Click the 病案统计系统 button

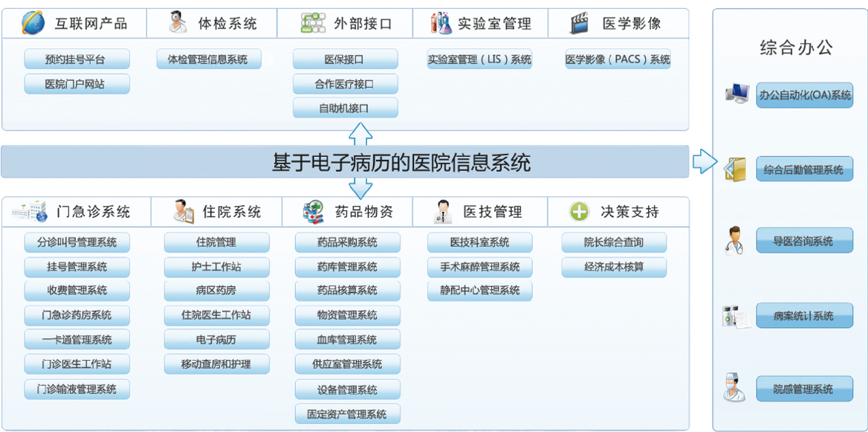click(804, 316)
